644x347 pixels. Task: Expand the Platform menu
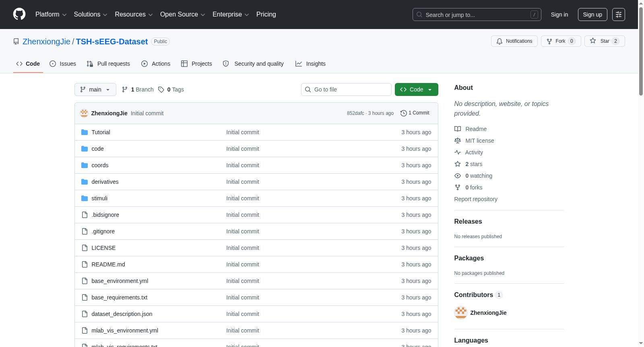pos(51,15)
